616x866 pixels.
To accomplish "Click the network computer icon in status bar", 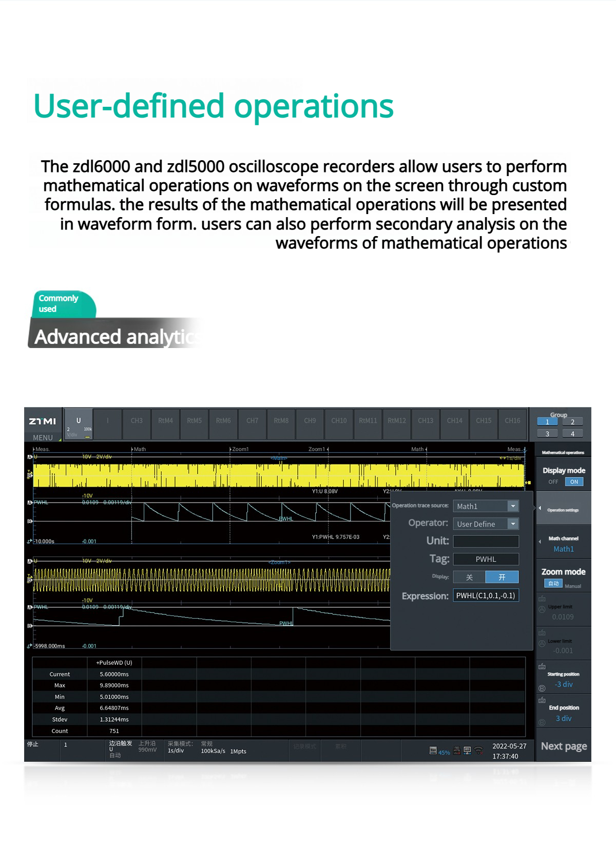I will click(x=467, y=750).
